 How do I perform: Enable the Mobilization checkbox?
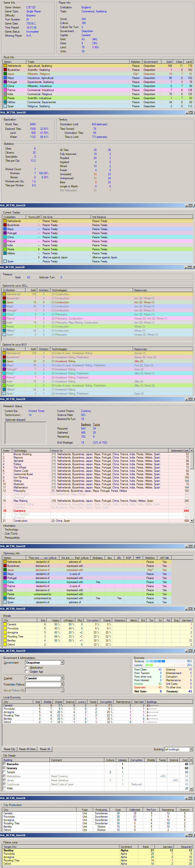click(x=27, y=667)
